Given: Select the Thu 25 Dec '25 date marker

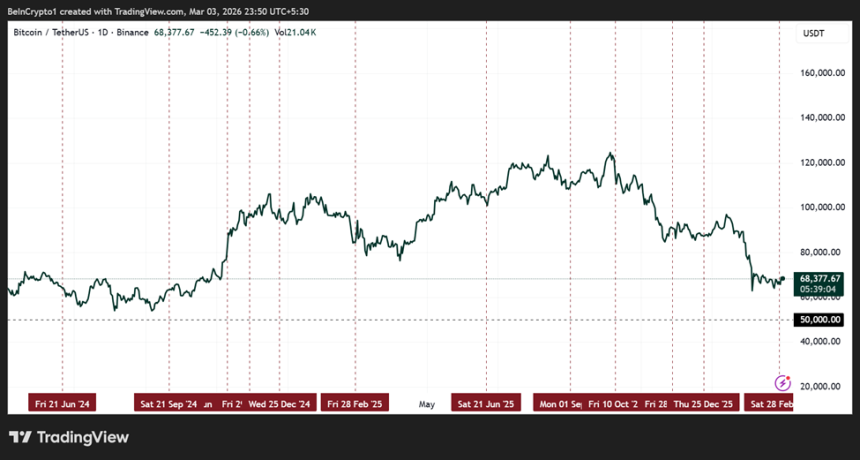Looking at the screenshot, I should (x=703, y=404).
